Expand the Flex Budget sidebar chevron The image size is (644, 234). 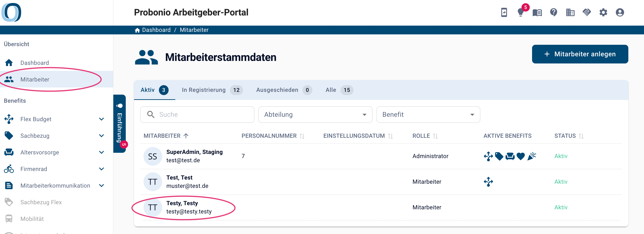pos(101,119)
